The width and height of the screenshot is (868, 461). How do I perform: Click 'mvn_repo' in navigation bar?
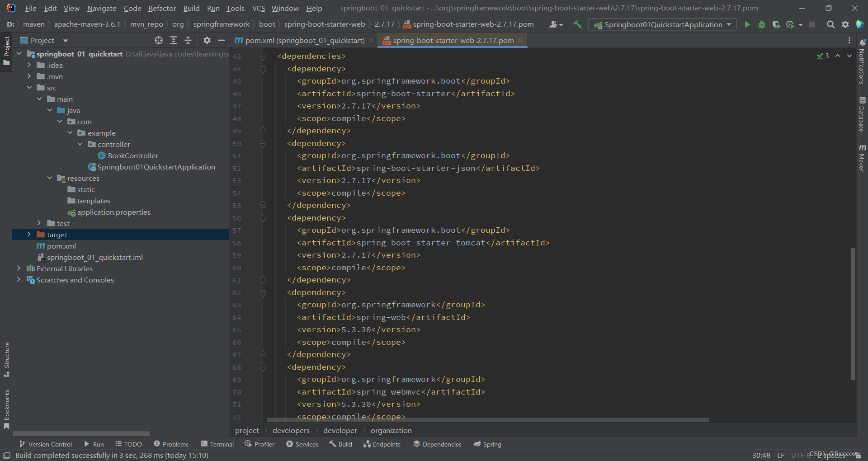tap(146, 24)
